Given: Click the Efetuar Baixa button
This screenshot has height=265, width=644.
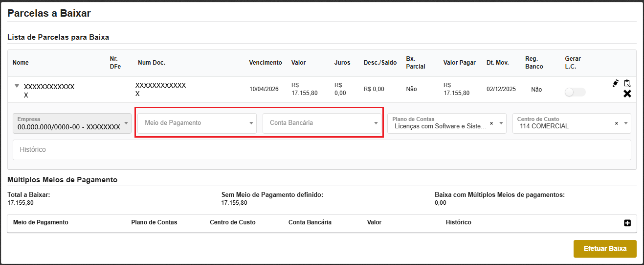Looking at the screenshot, I should (x=604, y=248).
